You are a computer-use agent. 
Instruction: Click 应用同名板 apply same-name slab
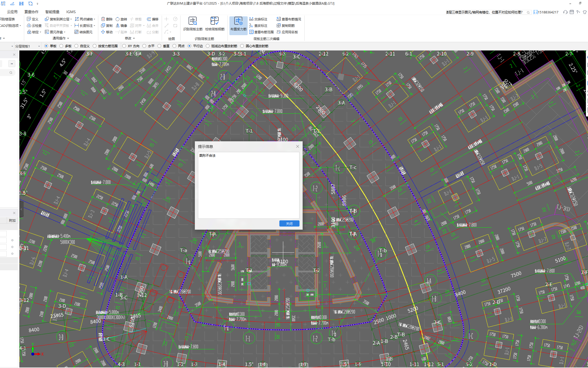[287, 32]
